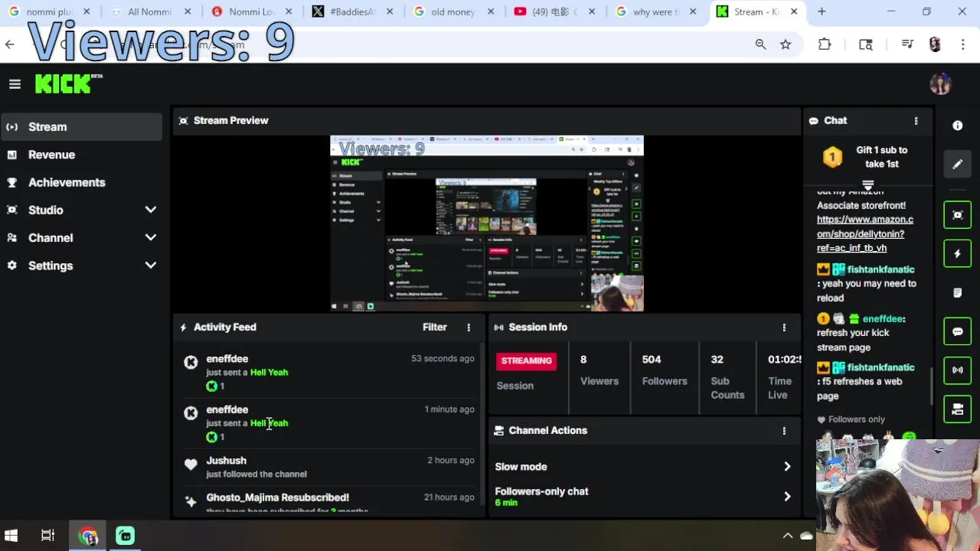Click eneffdee username in chat
Screen dimensions: 980x551
(x=883, y=319)
